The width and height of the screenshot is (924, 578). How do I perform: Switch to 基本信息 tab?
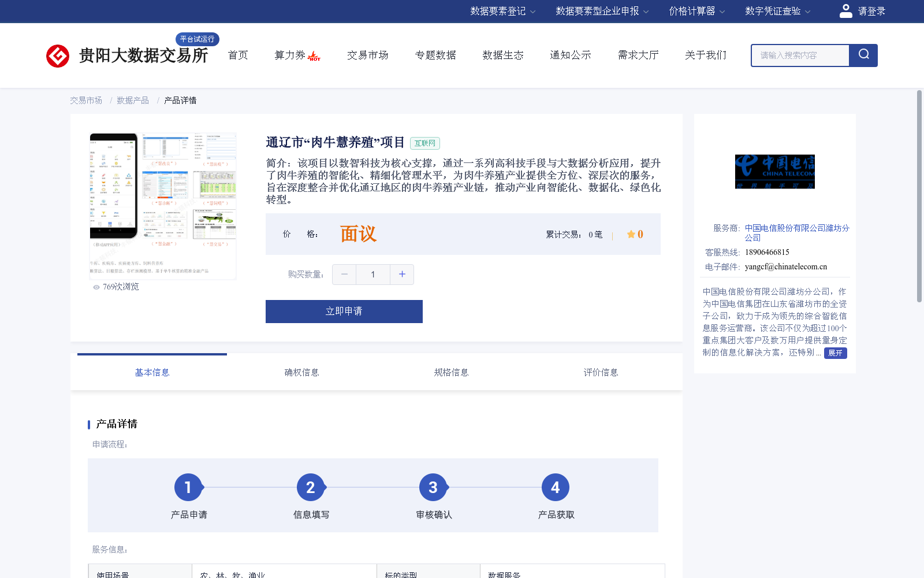point(152,373)
